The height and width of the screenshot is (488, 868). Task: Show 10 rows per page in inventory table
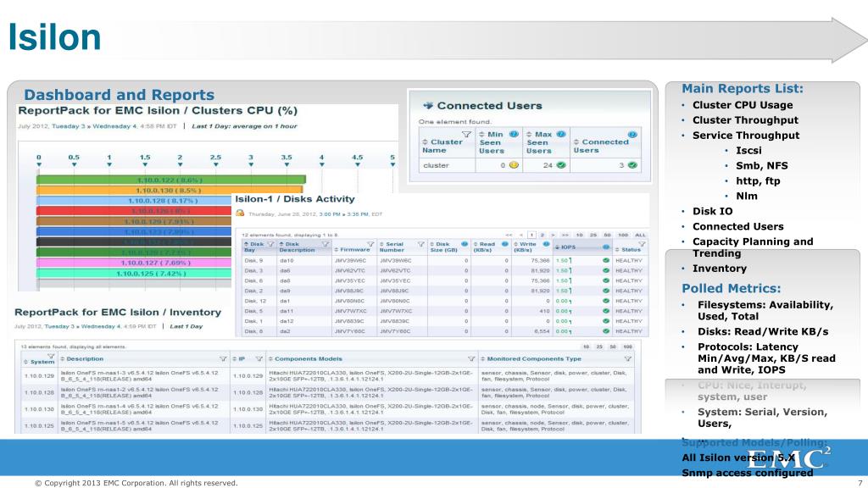coord(587,347)
